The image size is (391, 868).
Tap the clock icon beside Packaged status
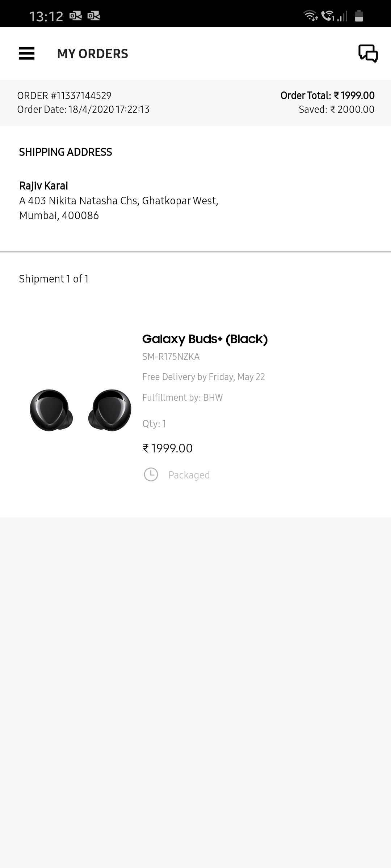click(151, 475)
